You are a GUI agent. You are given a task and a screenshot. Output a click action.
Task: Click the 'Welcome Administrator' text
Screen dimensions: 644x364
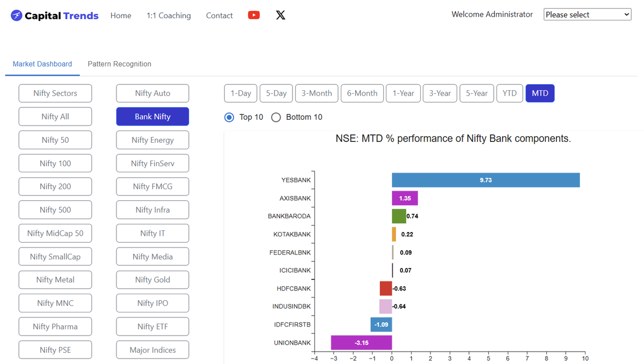(492, 14)
